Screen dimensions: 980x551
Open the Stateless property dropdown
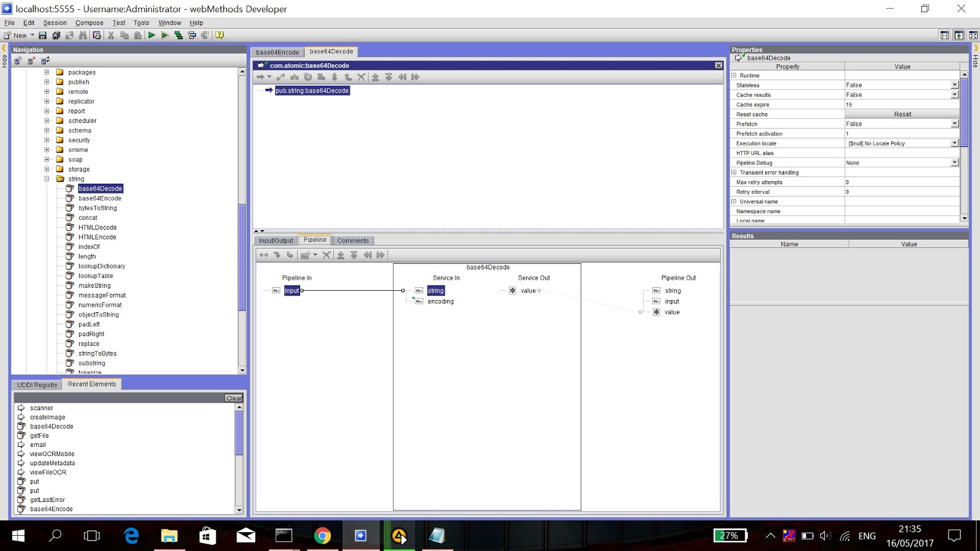click(x=956, y=85)
